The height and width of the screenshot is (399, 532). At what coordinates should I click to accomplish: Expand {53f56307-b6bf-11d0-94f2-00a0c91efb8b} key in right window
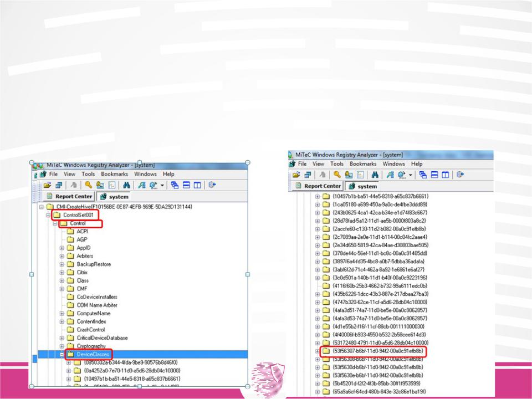click(317, 351)
